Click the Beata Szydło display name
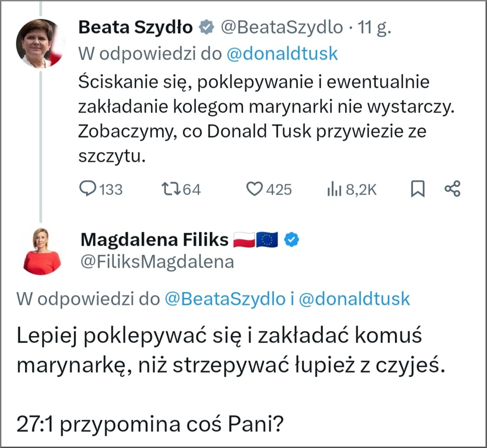Screen dimensions: 487x448 [135, 28]
